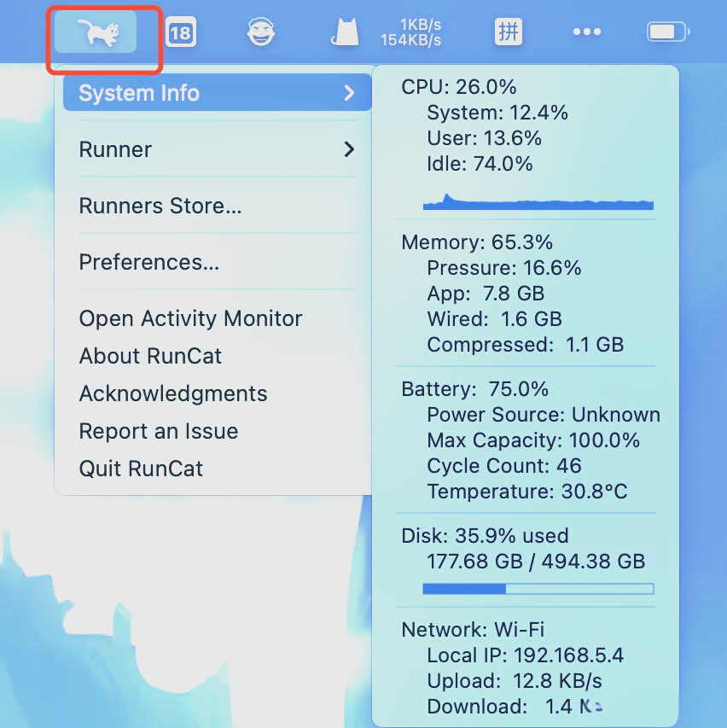Choose Open Activity Monitor

coord(191,318)
